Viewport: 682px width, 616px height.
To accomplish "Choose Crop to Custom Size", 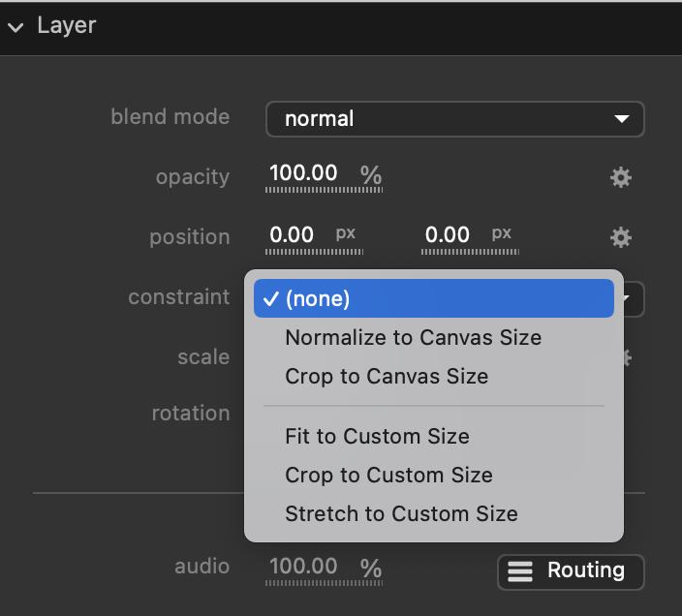I will click(388, 476).
